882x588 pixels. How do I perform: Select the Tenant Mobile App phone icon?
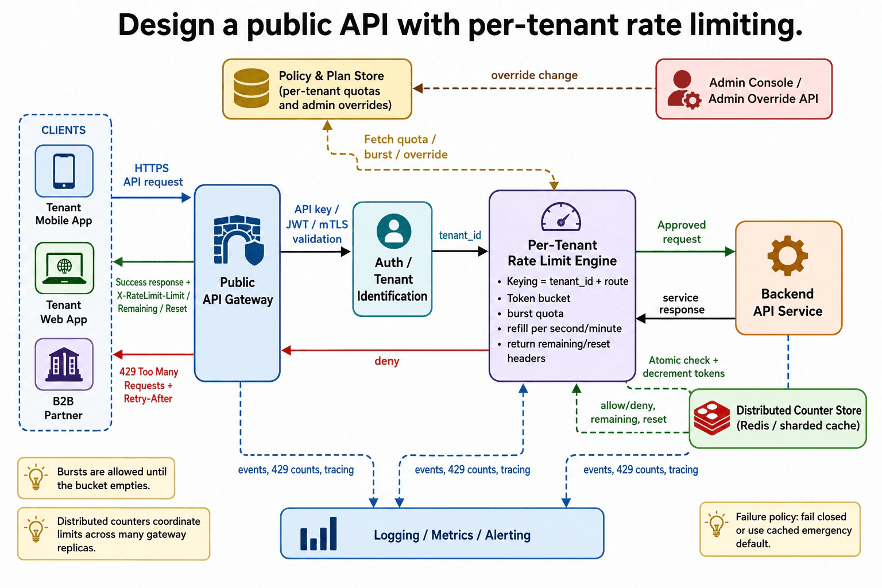(64, 171)
